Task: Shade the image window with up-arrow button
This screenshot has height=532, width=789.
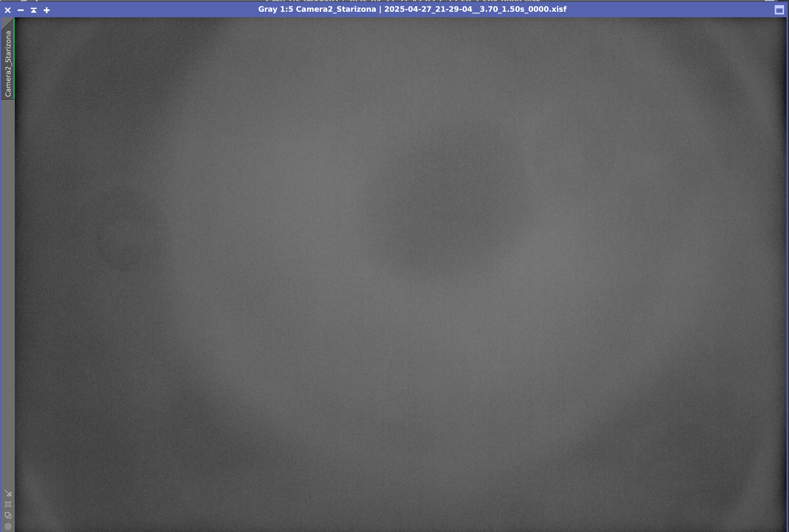Action: pos(34,10)
